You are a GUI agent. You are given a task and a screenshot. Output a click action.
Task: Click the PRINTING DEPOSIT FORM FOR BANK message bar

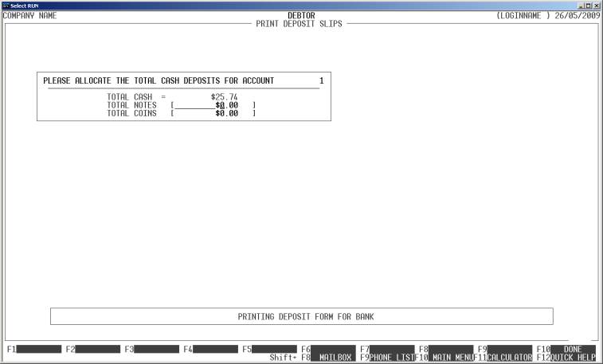301,316
